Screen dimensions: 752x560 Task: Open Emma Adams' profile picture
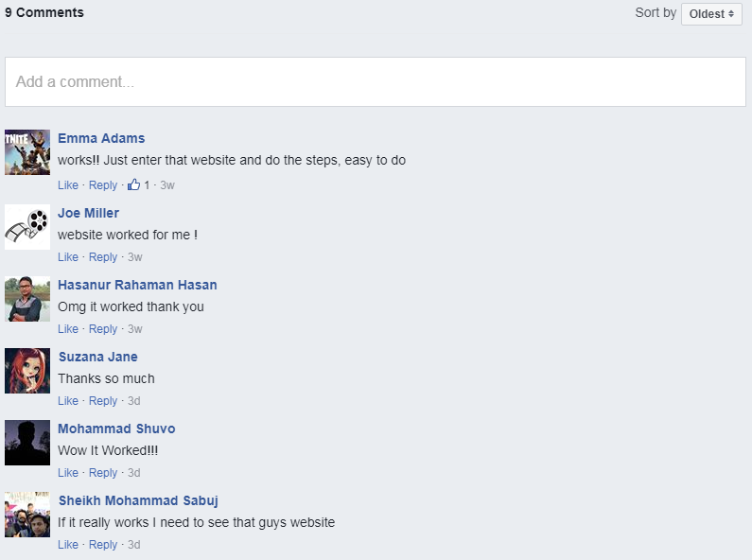click(x=27, y=152)
